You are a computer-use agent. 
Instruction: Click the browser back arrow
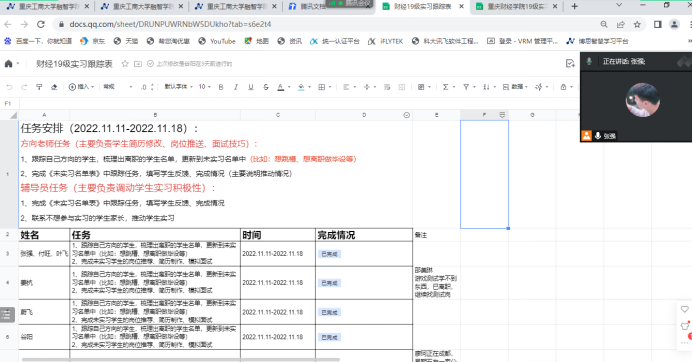8,24
